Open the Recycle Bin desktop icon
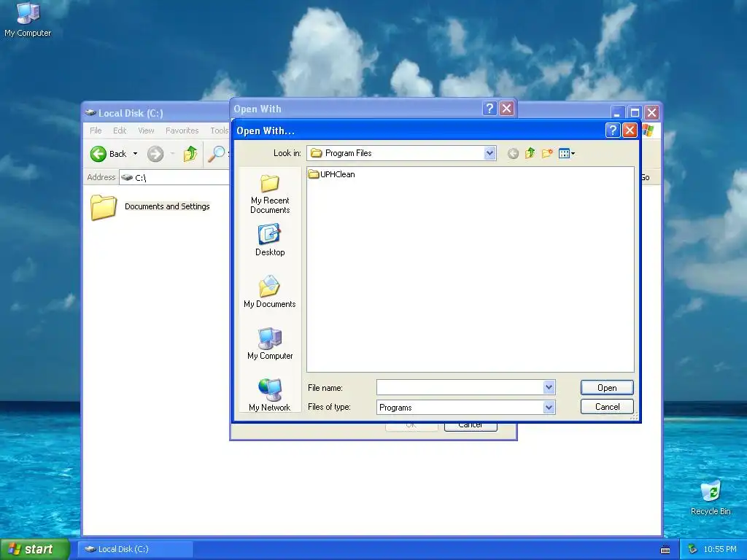Screen dimensions: 747x560 (711, 497)
